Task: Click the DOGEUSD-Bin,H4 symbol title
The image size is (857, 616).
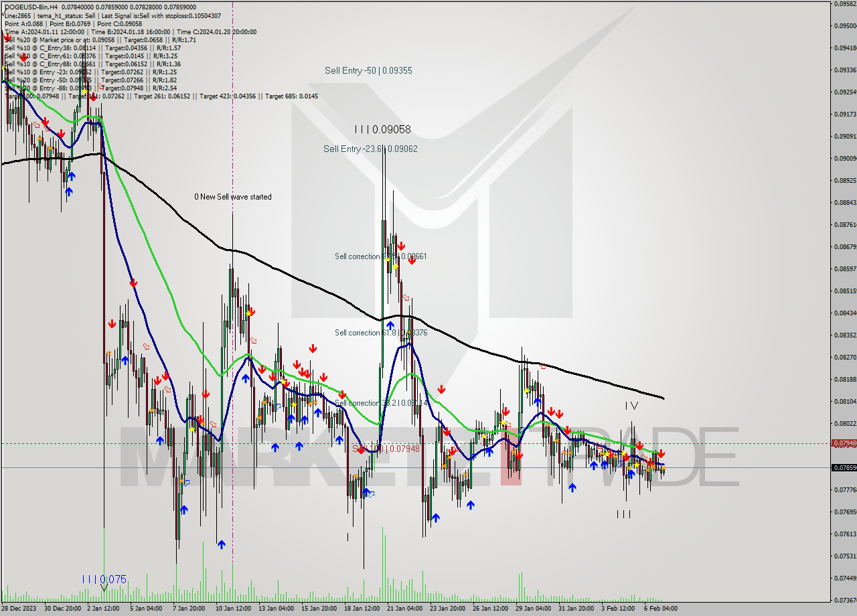Action: [31, 7]
